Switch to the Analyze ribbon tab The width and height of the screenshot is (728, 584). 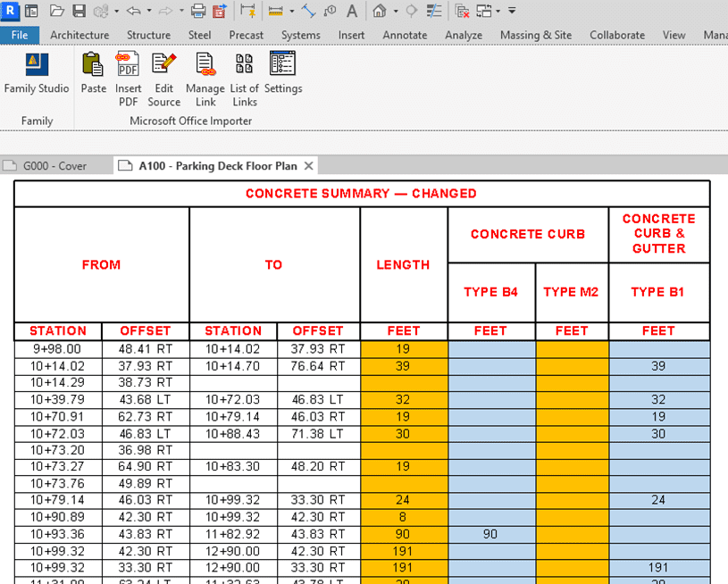coord(464,36)
